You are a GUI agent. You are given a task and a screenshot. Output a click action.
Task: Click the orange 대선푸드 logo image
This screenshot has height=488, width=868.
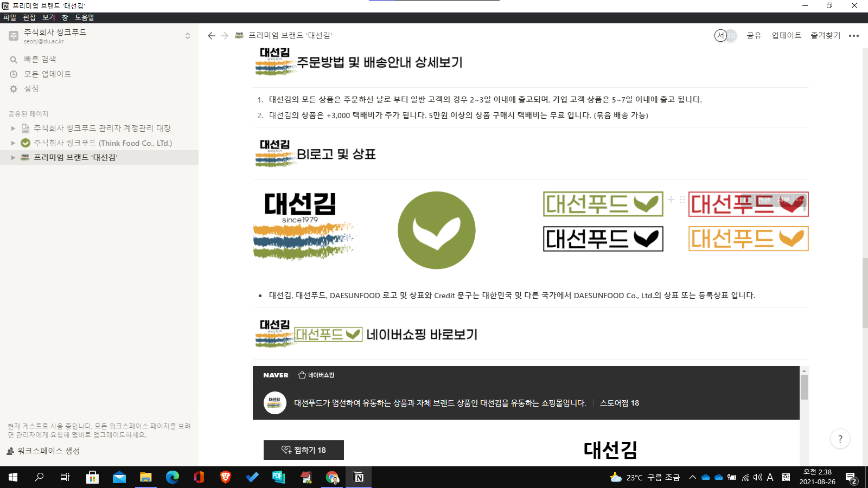749,239
